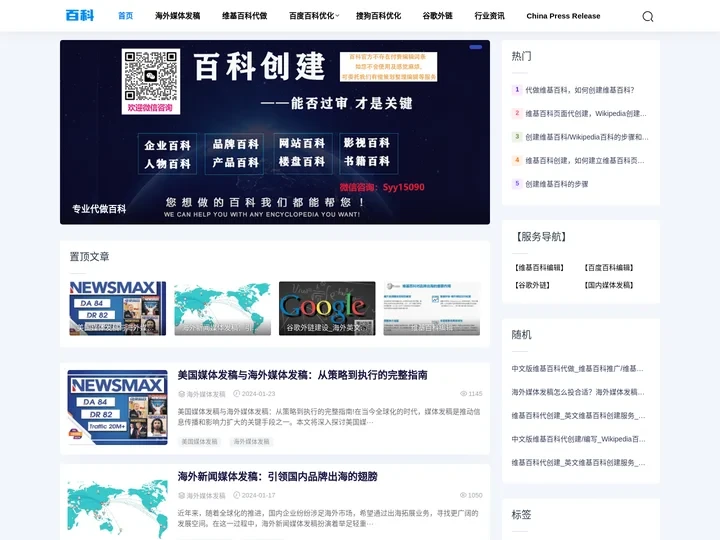This screenshot has height=540, width=720.
Task: Click clock icon beside 2024-01-23
Action: click(236, 394)
